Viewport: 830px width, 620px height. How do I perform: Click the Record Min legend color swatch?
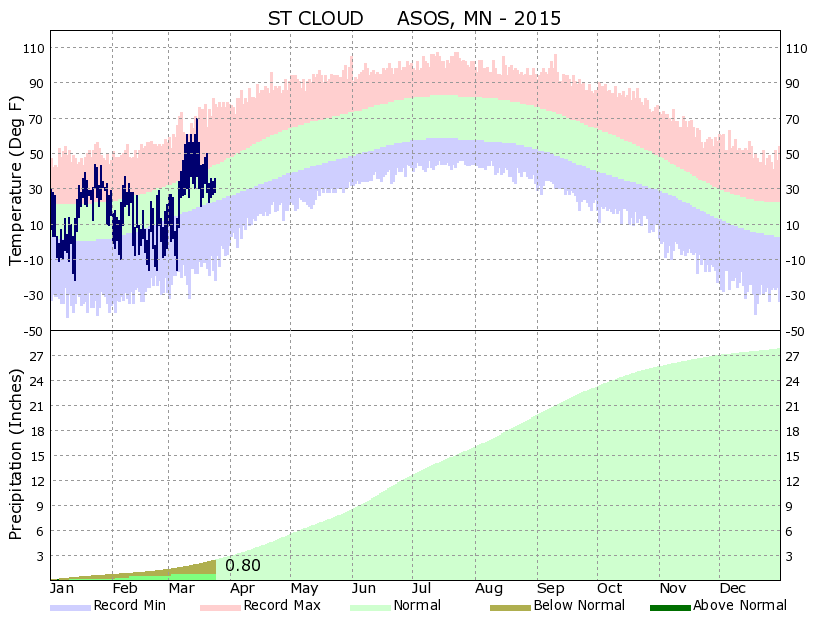click(x=70, y=608)
